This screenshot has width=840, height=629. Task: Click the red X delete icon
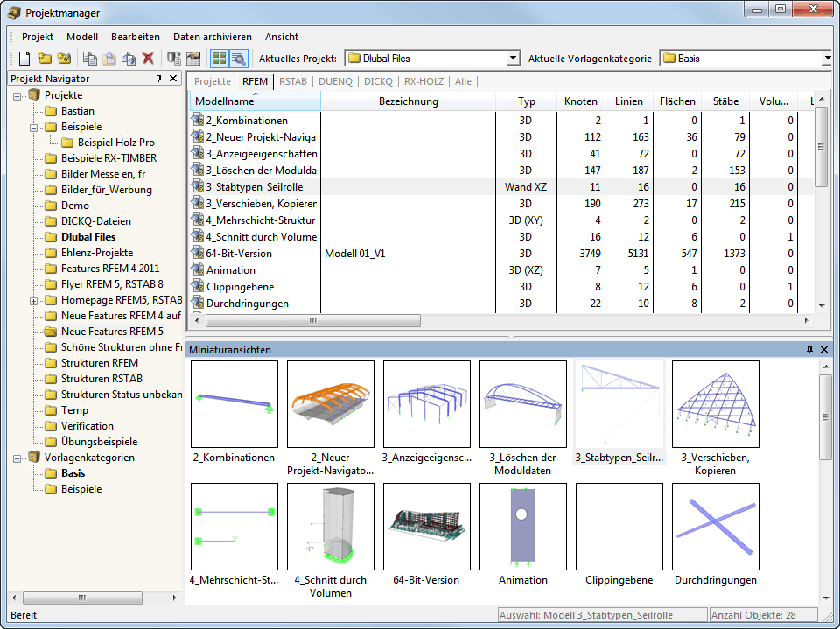(148, 59)
